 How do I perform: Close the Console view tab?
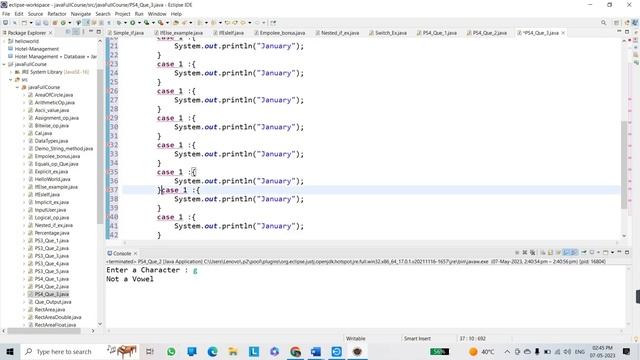click(136, 253)
